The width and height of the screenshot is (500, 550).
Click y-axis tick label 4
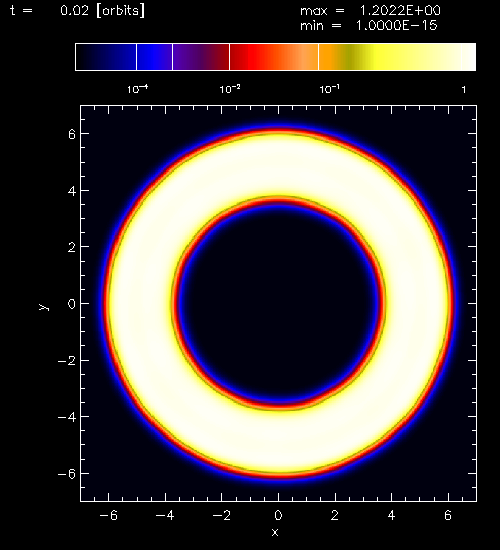[72, 191]
